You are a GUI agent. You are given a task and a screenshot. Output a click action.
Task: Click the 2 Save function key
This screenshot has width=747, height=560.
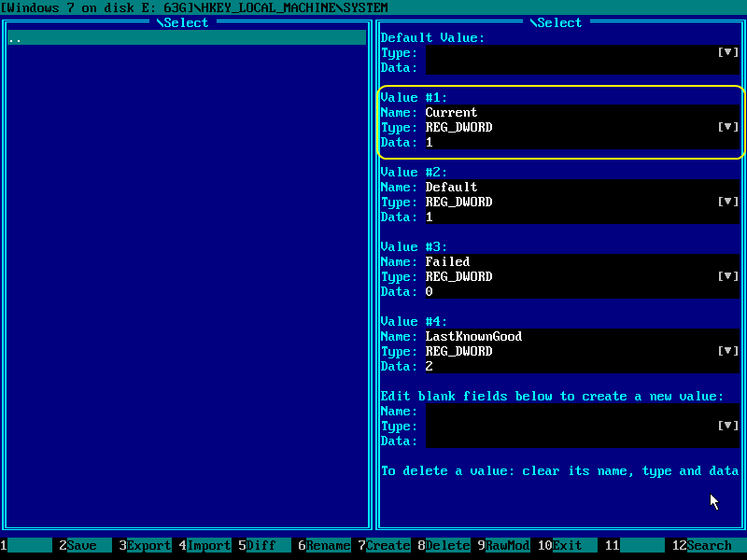(x=86, y=545)
